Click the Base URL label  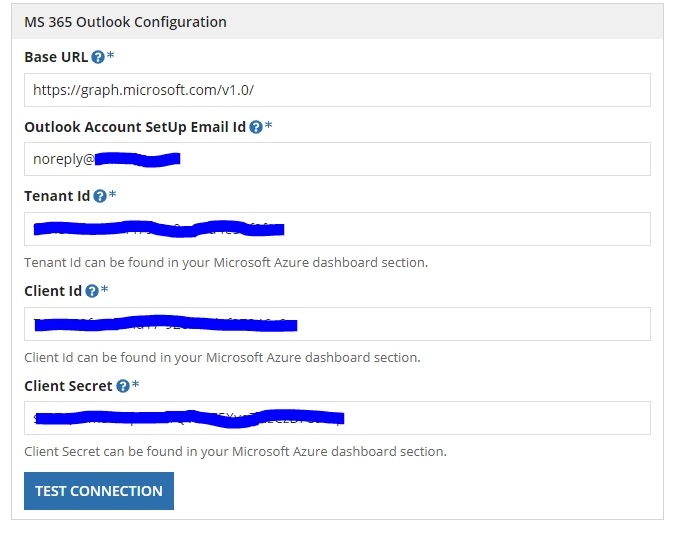(56, 57)
